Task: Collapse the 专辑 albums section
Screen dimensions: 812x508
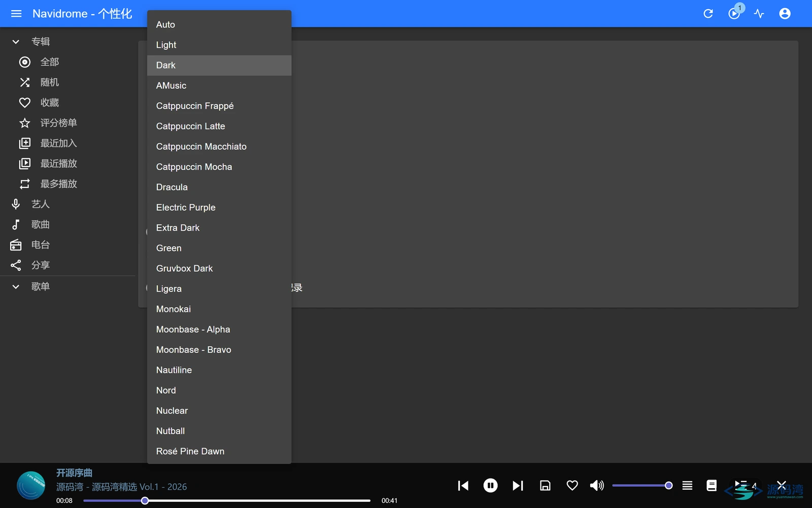Action: (68, 42)
